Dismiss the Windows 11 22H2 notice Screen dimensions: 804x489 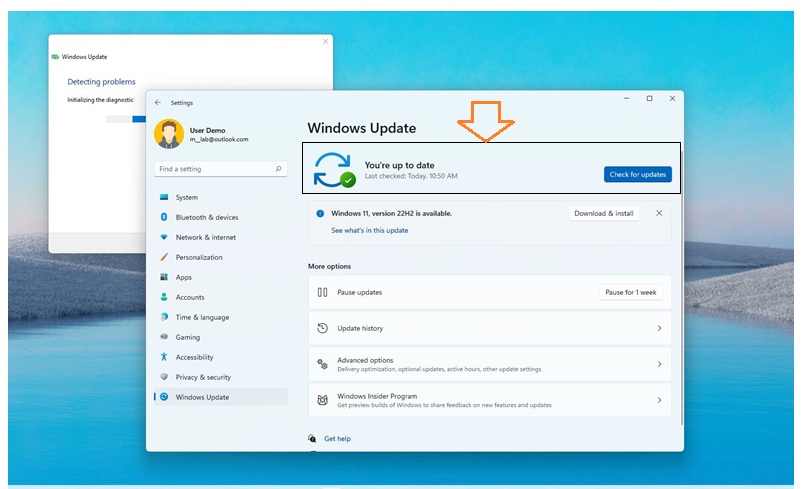coord(659,213)
